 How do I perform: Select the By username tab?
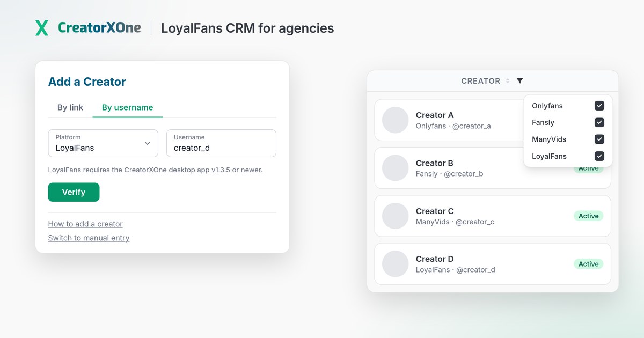(x=128, y=107)
